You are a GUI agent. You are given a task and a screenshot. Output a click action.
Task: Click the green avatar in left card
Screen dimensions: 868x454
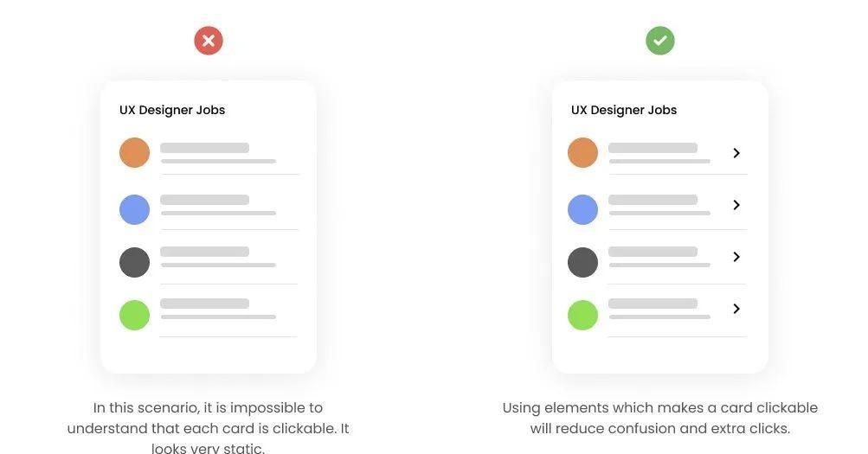(x=134, y=315)
